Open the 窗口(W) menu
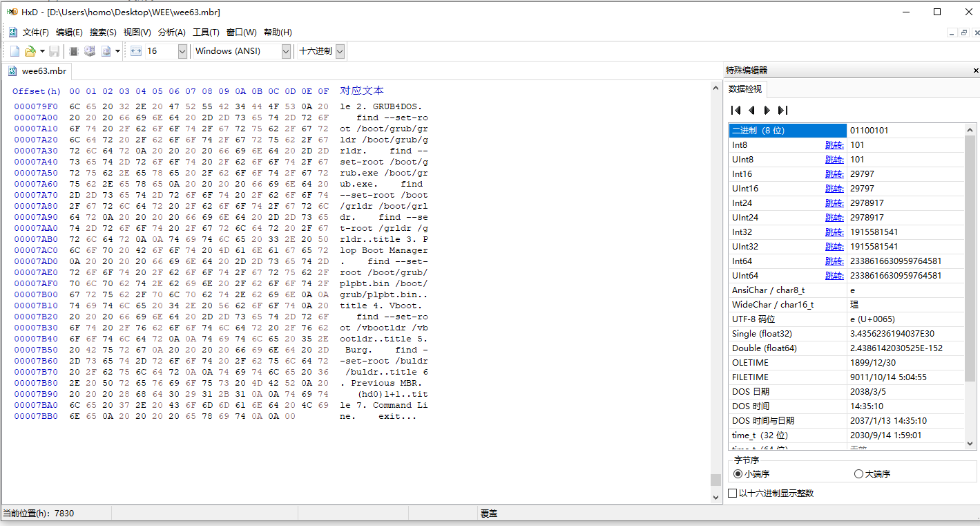 (242, 32)
